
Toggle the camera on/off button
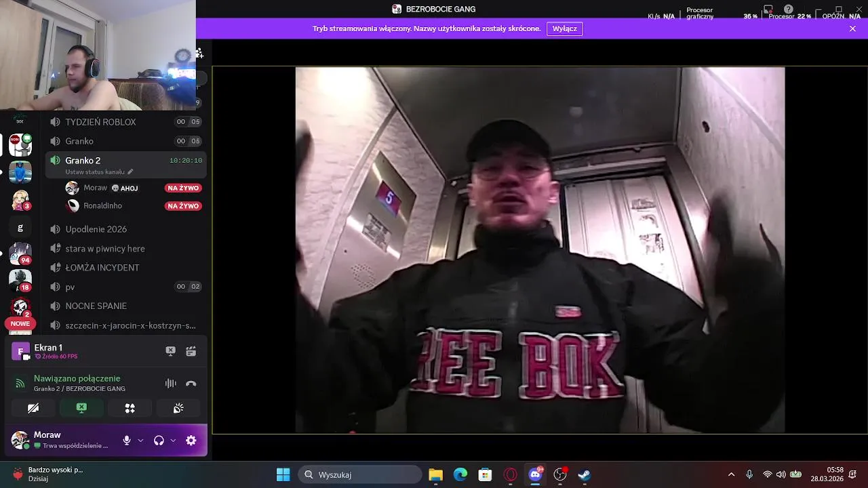pos(33,408)
